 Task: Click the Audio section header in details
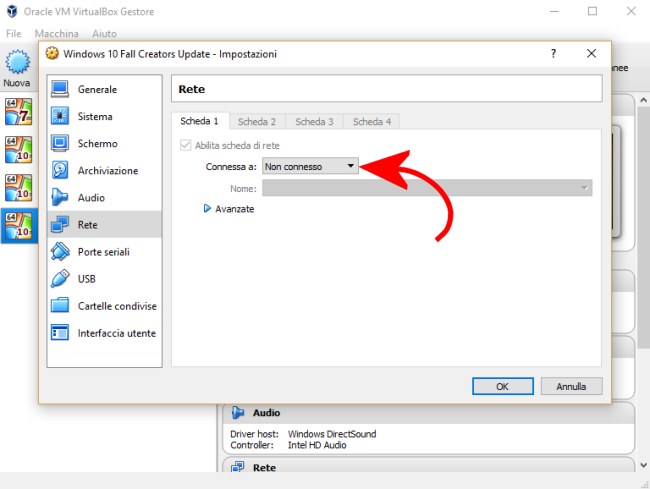pyautogui.click(x=428, y=412)
